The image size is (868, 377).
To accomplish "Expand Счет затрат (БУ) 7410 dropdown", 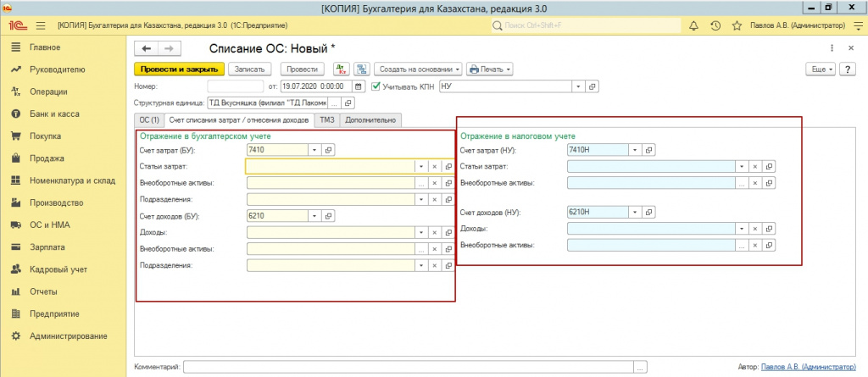I will (315, 150).
